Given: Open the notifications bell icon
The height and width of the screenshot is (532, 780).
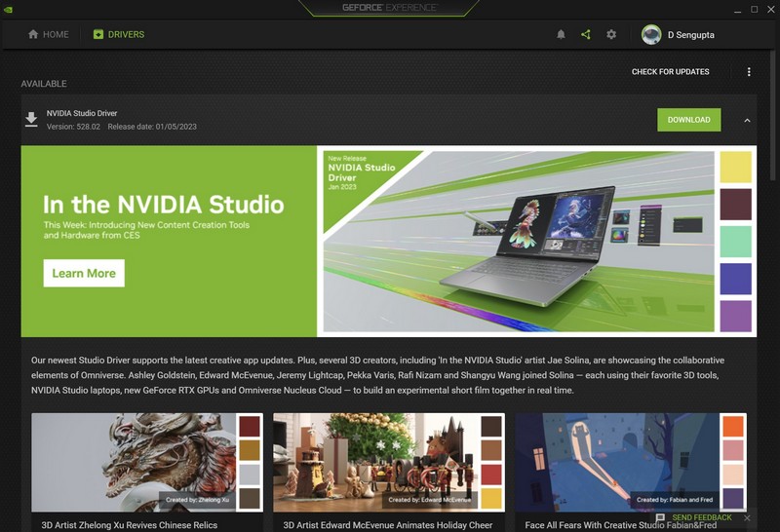Looking at the screenshot, I should [561, 34].
